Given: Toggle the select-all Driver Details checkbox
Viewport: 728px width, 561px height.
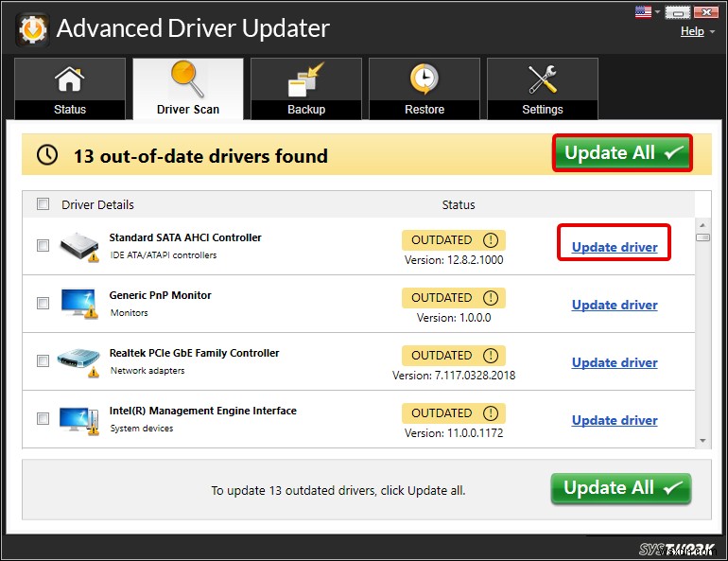Looking at the screenshot, I should 43,204.
